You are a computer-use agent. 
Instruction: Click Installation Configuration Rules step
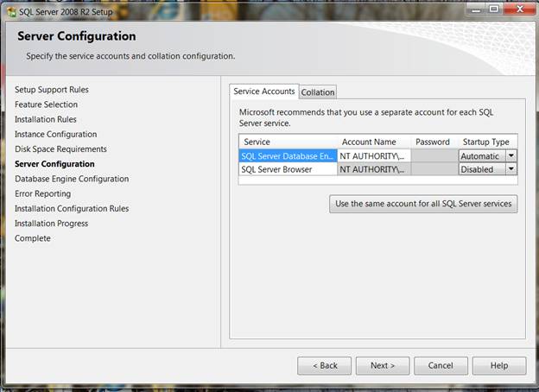tap(72, 209)
